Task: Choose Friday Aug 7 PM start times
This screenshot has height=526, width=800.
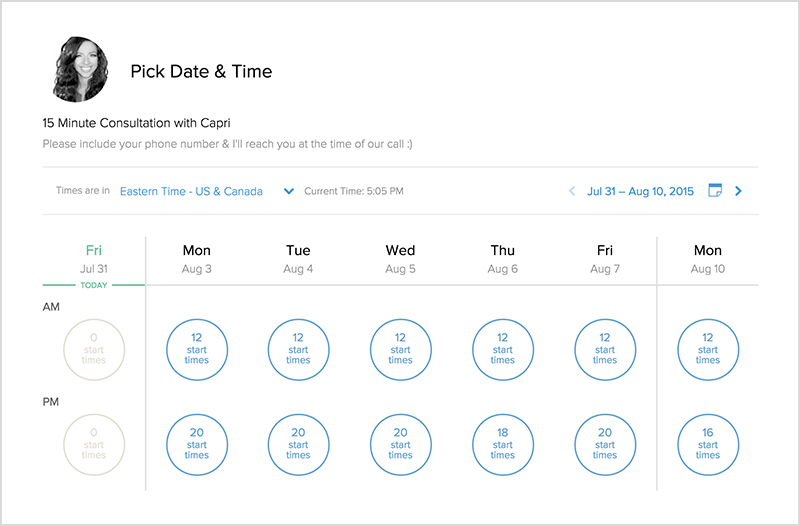Action: pyautogui.click(x=605, y=444)
